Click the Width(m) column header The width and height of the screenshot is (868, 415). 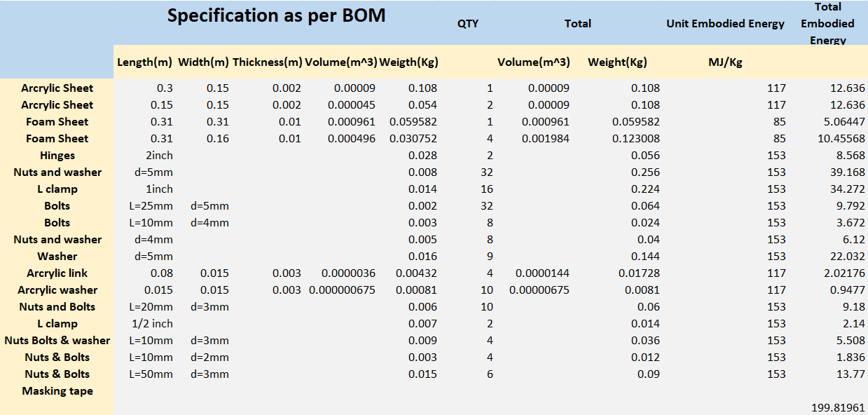point(203,62)
